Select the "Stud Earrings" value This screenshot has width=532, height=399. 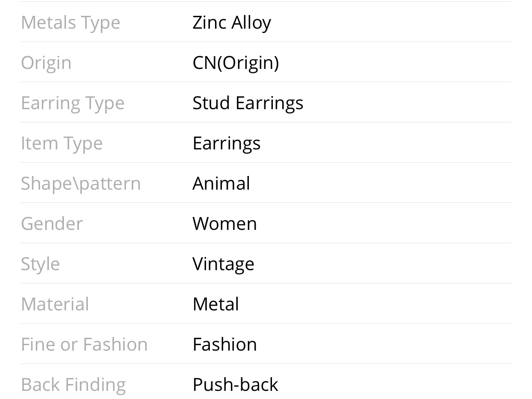[x=248, y=103]
